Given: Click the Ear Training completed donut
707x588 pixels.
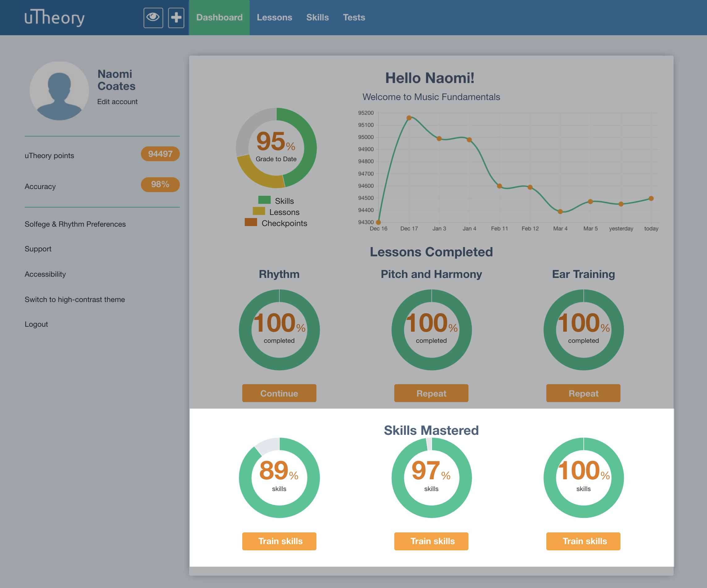Looking at the screenshot, I should point(583,330).
